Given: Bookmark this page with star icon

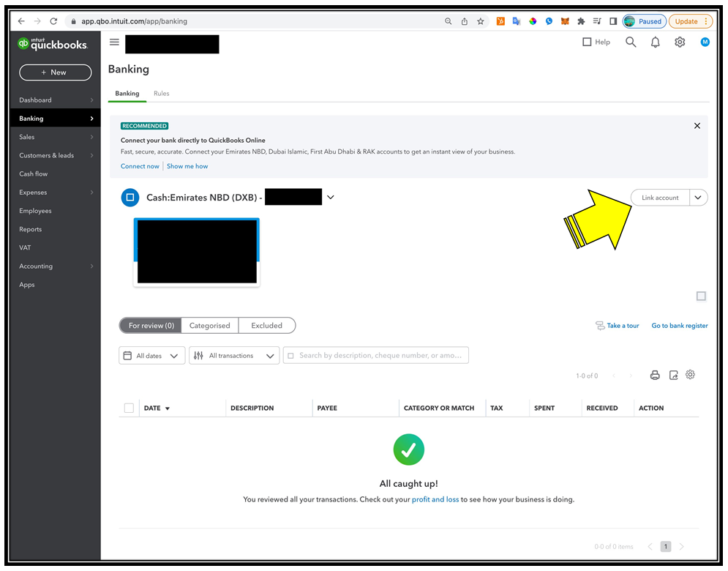Looking at the screenshot, I should click(481, 21).
